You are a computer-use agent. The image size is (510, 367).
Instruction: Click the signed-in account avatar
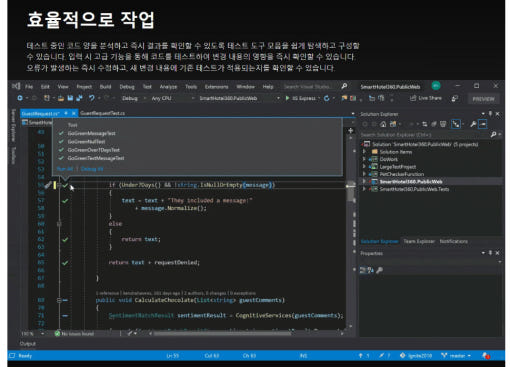coord(436,86)
